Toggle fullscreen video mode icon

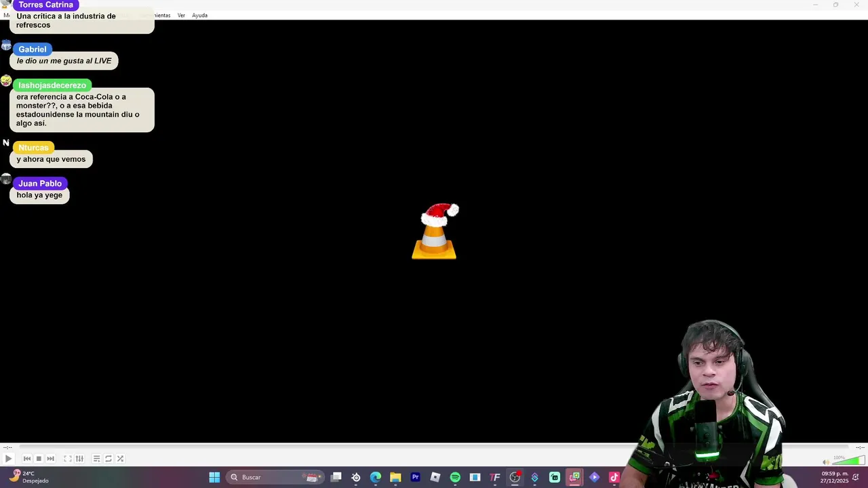tap(68, 459)
